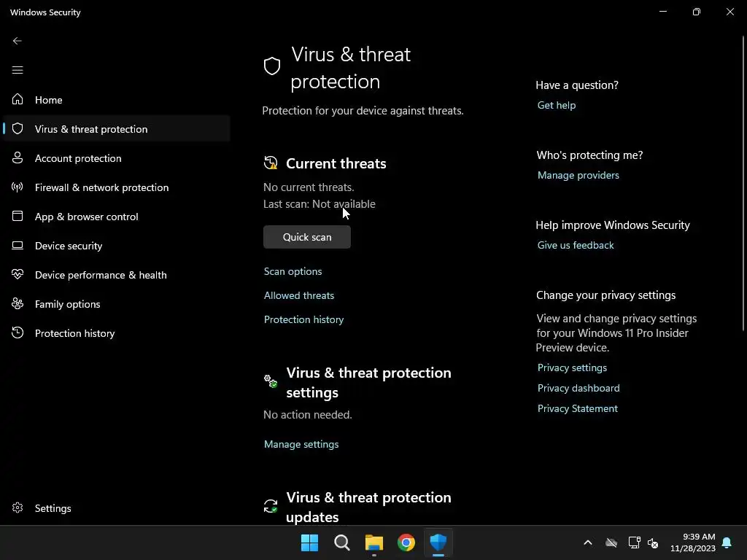Open notifications bell icon
The image size is (747, 560).
pyautogui.click(x=727, y=542)
